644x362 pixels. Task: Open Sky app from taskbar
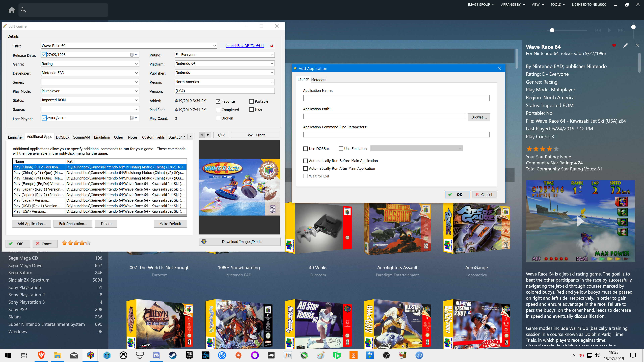370,355
